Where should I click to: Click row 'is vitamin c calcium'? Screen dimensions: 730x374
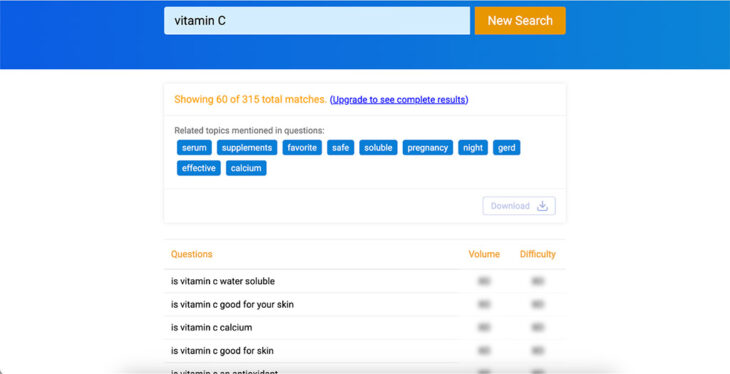365,328
